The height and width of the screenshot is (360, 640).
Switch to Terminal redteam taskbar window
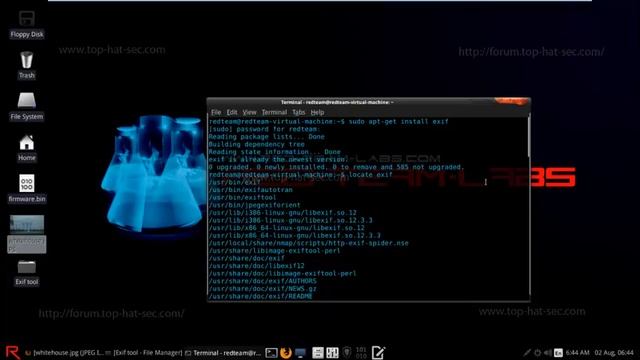(223, 353)
